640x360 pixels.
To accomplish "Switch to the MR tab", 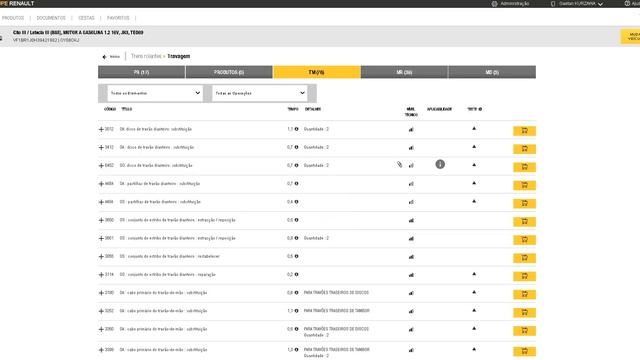I will point(404,72).
